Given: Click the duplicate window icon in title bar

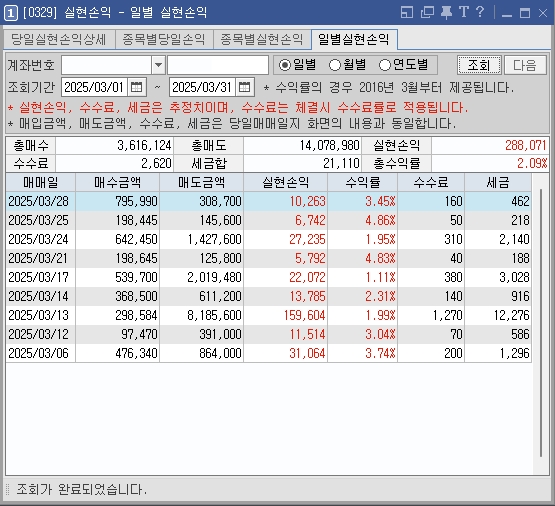Looking at the screenshot, I should (427, 12).
